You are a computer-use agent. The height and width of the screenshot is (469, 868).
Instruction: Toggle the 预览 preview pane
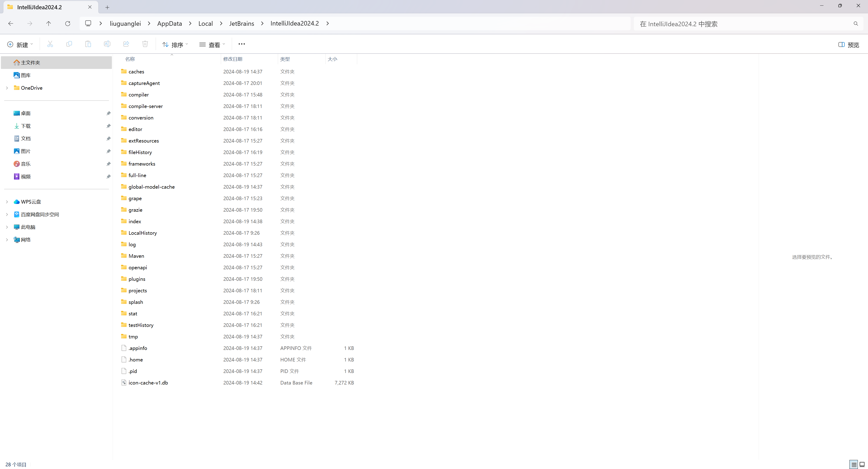click(849, 45)
